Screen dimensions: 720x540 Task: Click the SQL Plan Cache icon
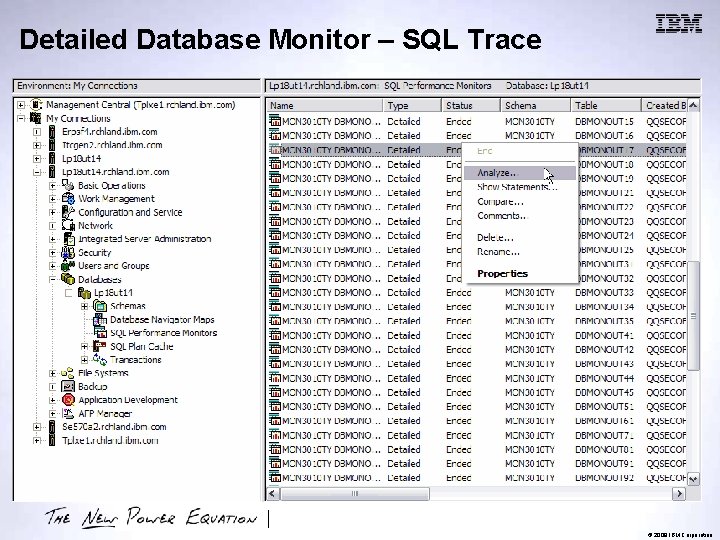click(100, 346)
